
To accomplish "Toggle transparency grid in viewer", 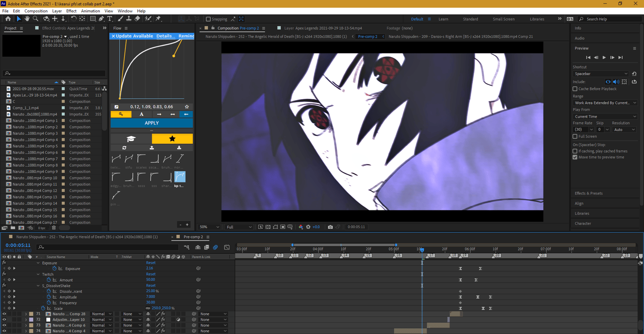I will pyautogui.click(x=268, y=227).
